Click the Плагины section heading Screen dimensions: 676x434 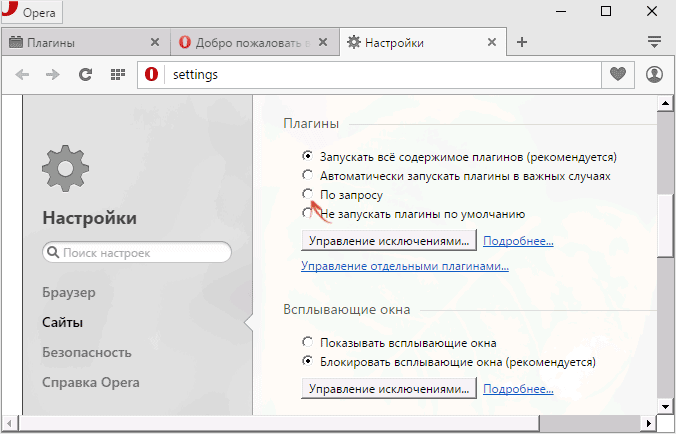click(311, 124)
